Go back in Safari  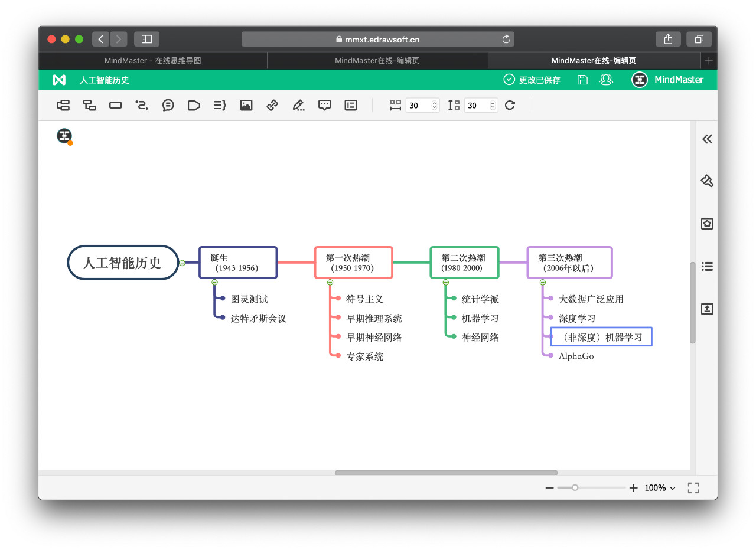100,39
